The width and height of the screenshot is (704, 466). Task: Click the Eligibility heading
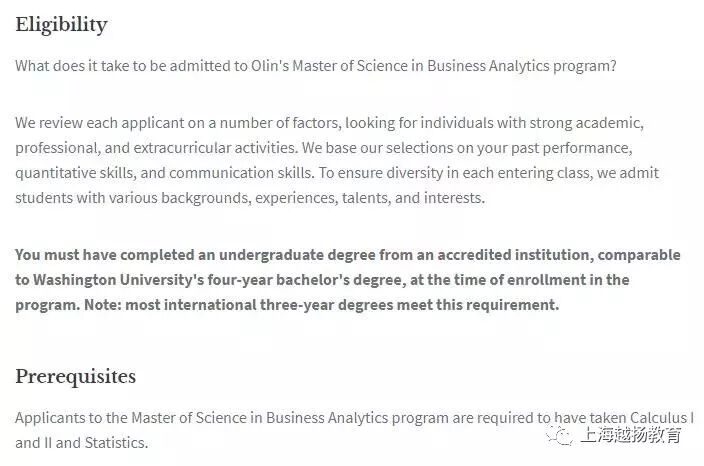[62, 25]
